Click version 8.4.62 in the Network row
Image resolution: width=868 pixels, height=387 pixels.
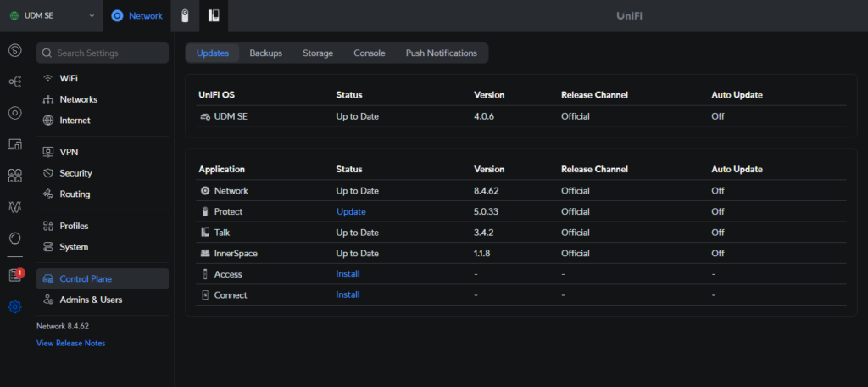pos(487,191)
